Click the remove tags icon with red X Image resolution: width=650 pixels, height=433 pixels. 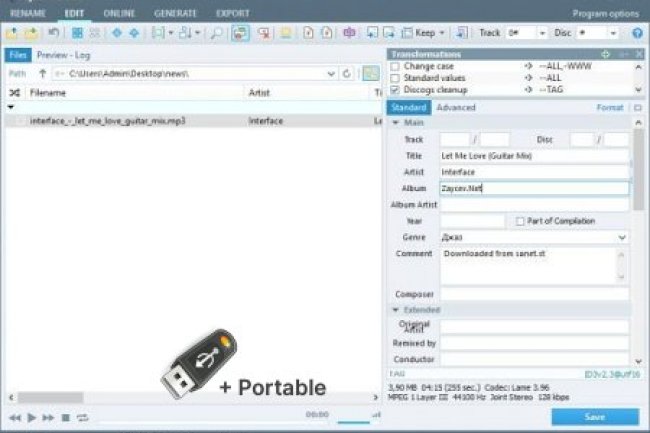tap(264, 33)
